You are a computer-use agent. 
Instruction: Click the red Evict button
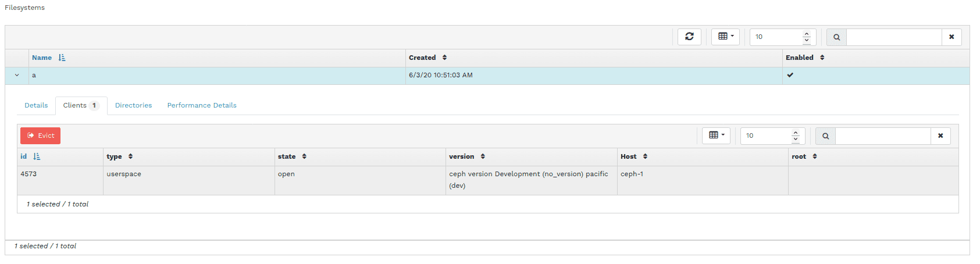coord(40,135)
